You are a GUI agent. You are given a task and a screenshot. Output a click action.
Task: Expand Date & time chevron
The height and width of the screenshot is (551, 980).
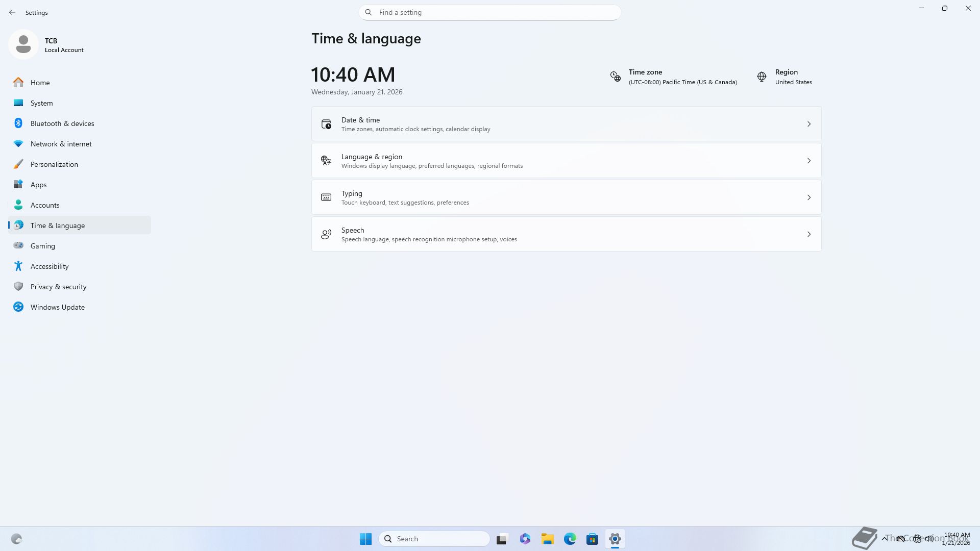tap(808, 124)
